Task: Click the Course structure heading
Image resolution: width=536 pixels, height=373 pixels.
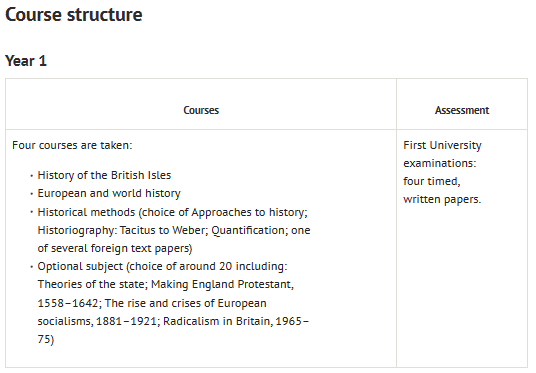Action: coord(73,15)
